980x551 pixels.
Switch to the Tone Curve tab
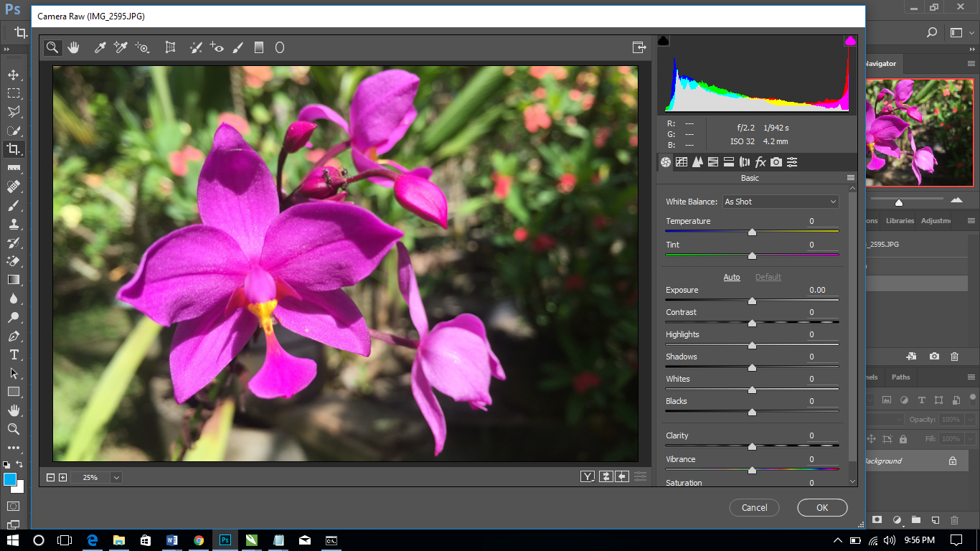tap(682, 162)
